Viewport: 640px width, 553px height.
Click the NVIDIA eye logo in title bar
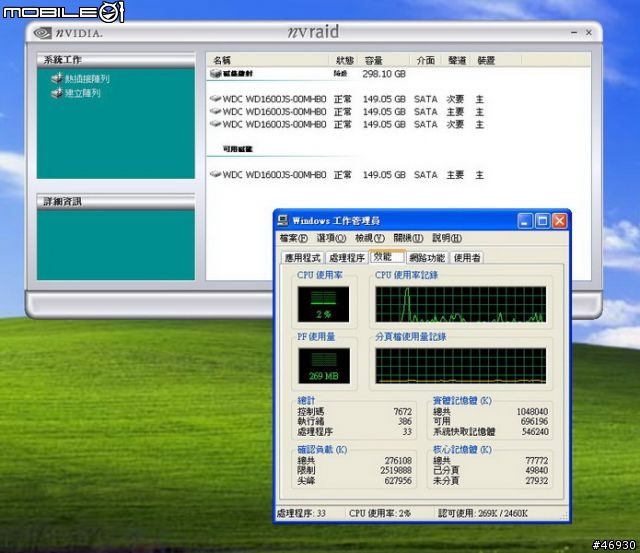click(42, 33)
